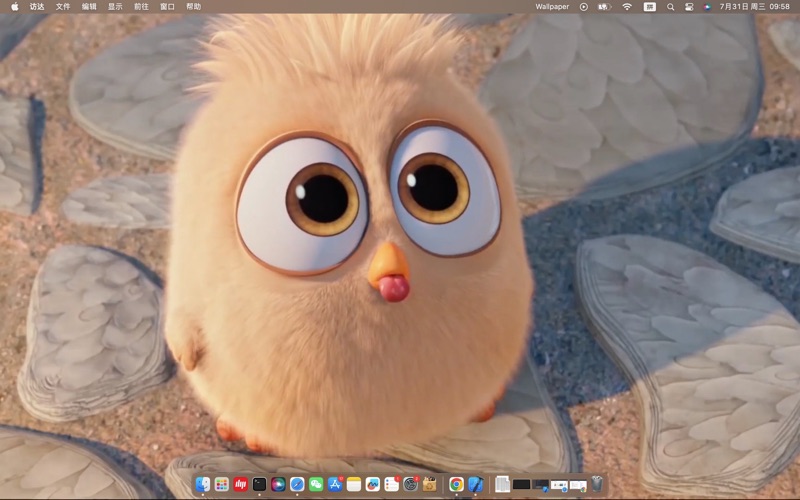This screenshot has height=500, width=800.
Task: Launch WeChat from the Dock
Action: click(x=316, y=484)
